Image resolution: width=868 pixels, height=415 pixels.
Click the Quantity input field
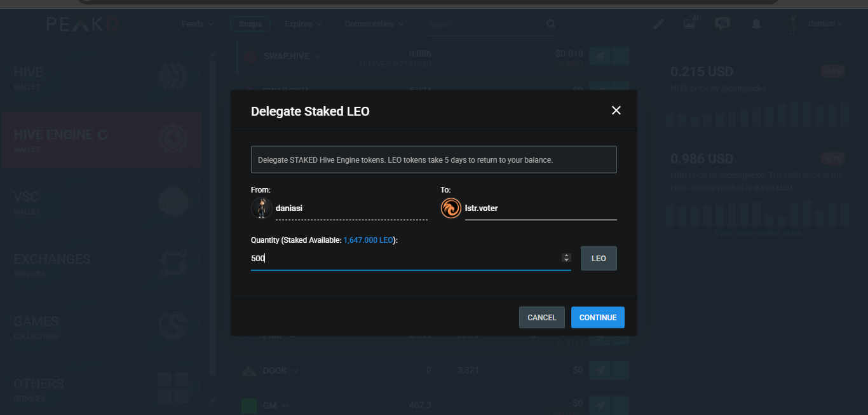pyautogui.click(x=410, y=258)
